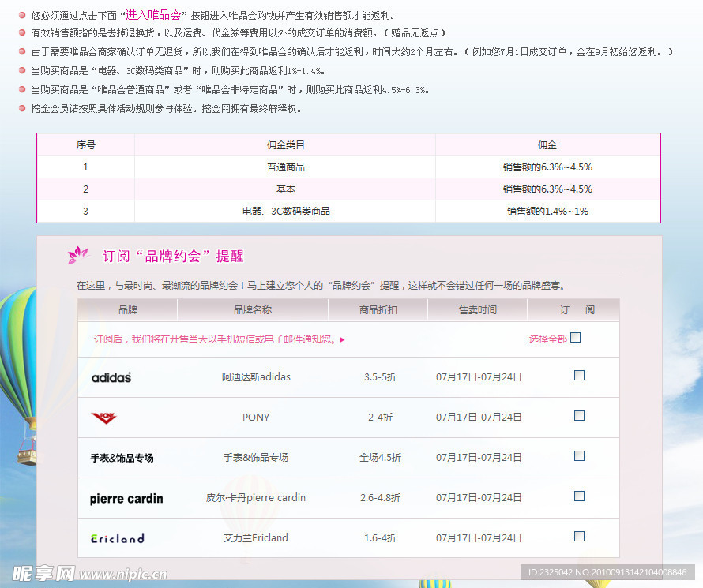The width and height of the screenshot is (703, 588).
Task: Click the pierre cardin brand logo
Action: 126,498
